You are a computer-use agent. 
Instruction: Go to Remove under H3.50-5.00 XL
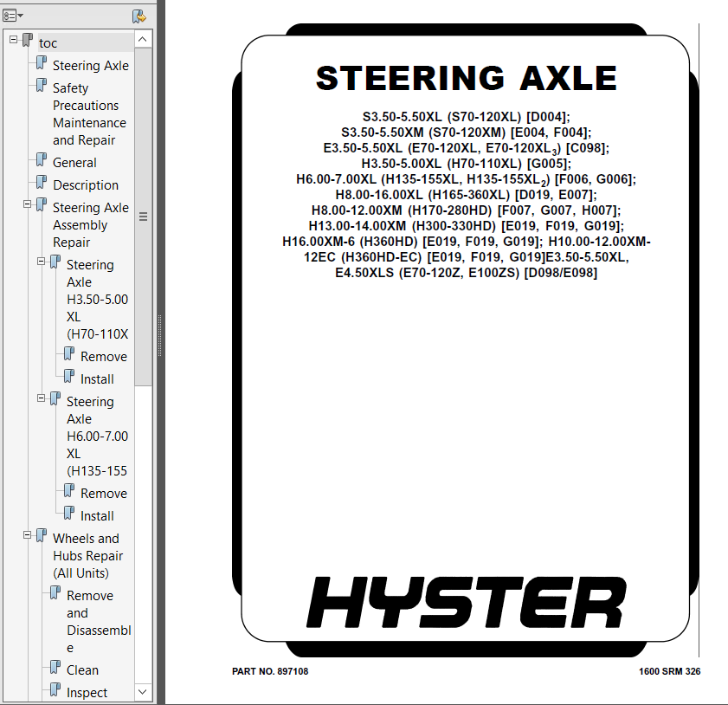(104, 356)
